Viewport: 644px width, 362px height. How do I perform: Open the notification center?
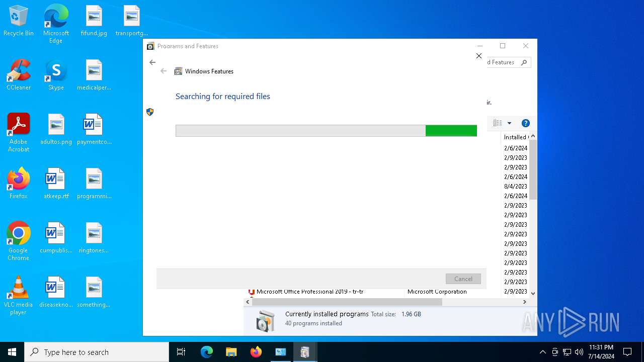pos(627,352)
